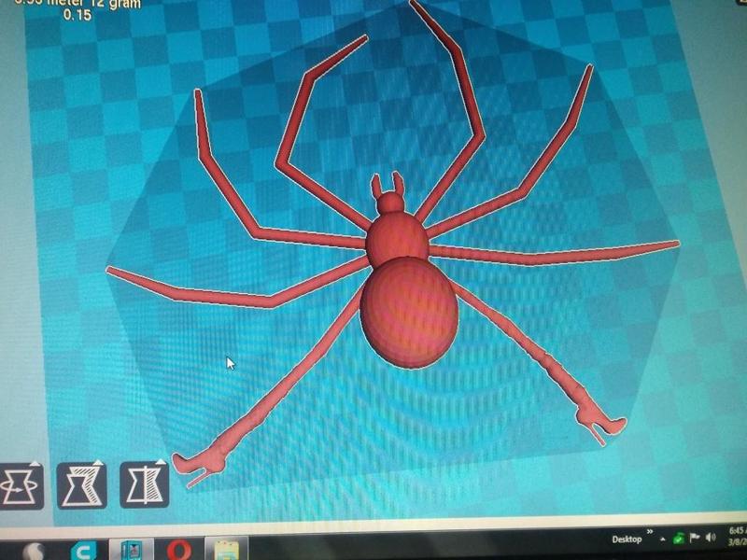The width and height of the screenshot is (747, 560).
Task: Open the green tray icon
Action: pos(679,539)
